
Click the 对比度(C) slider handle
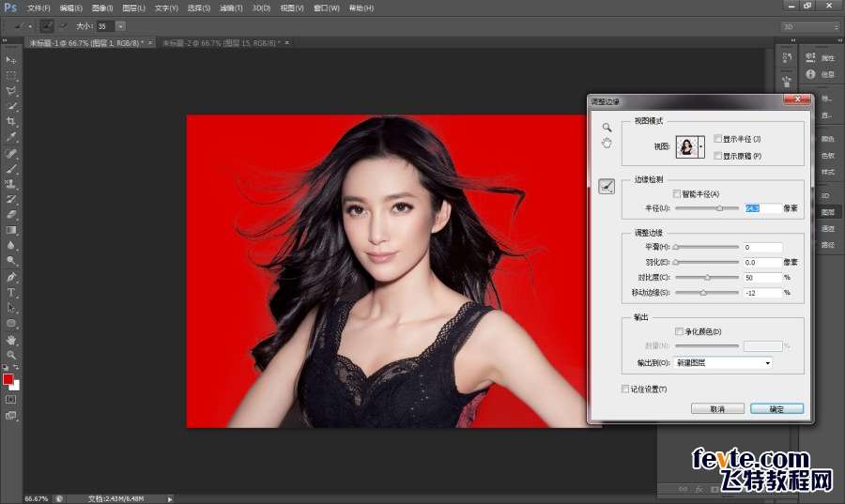click(x=708, y=277)
